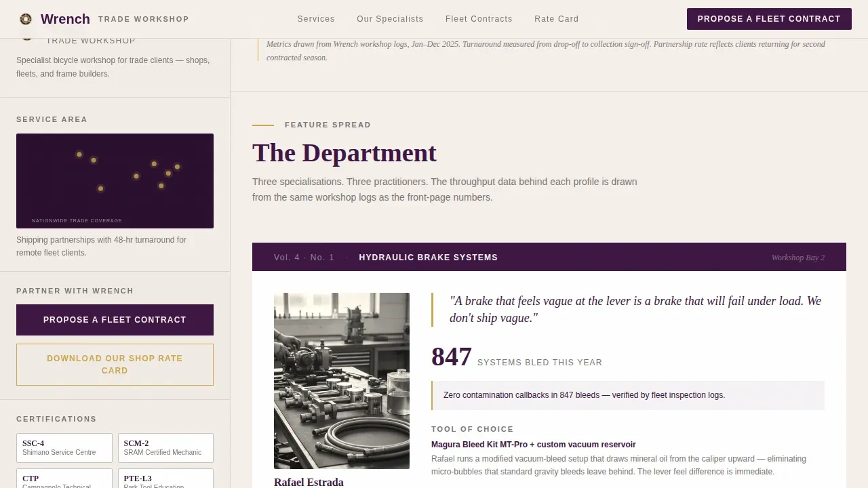The image size is (868, 488).
Task: Click the Wrench logo emblem icon
Action: 26,19
